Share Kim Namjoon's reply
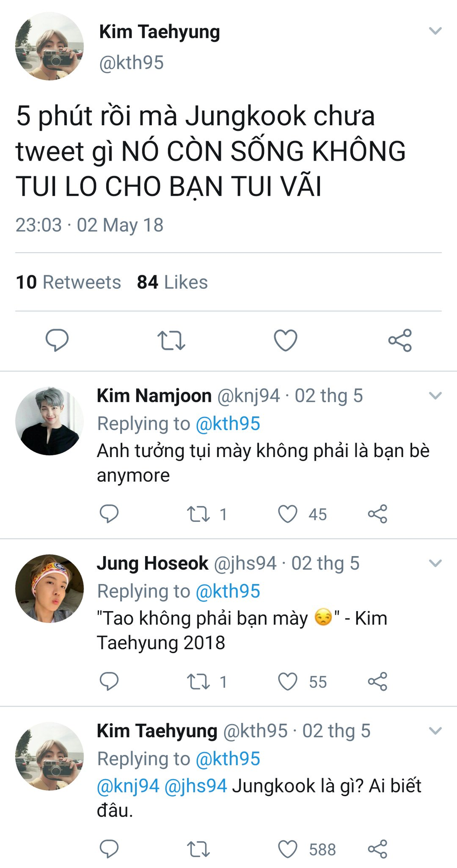The width and height of the screenshot is (457, 868). (x=377, y=514)
